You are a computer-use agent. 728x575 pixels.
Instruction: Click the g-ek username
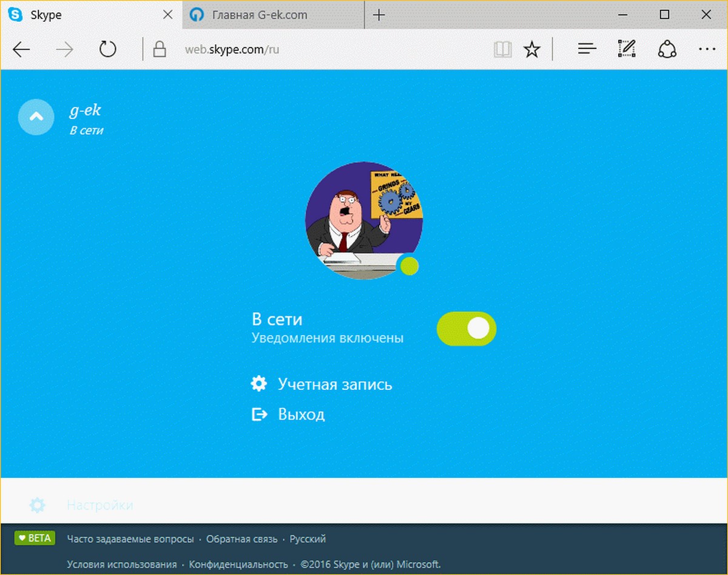pyautogui.click(x=86, y=111)
